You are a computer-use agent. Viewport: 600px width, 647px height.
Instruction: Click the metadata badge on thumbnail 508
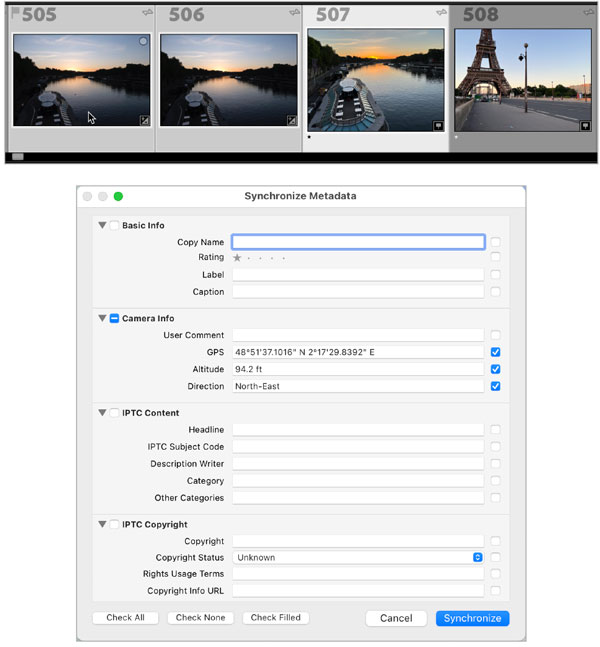pyautogui.click(x=585, y=125)
